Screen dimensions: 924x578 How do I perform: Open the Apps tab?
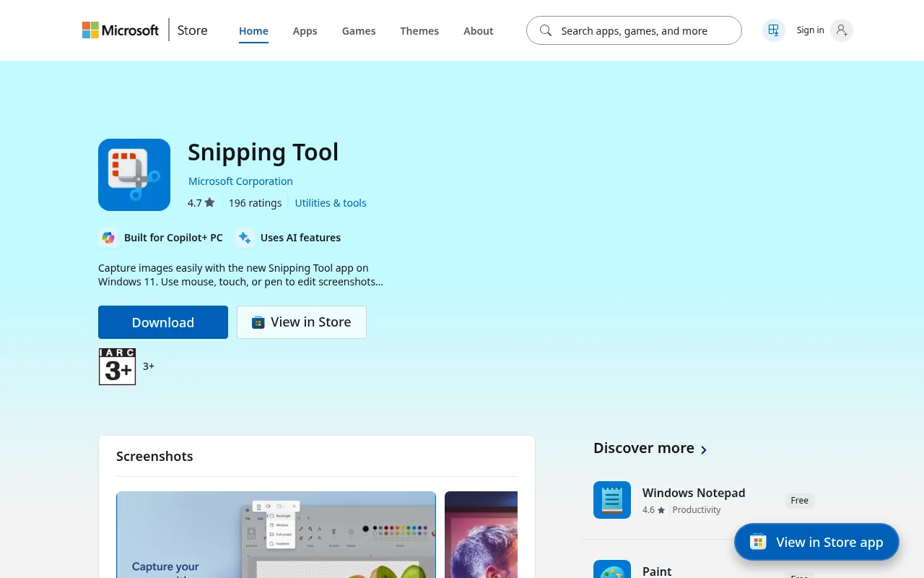(305, 31)
